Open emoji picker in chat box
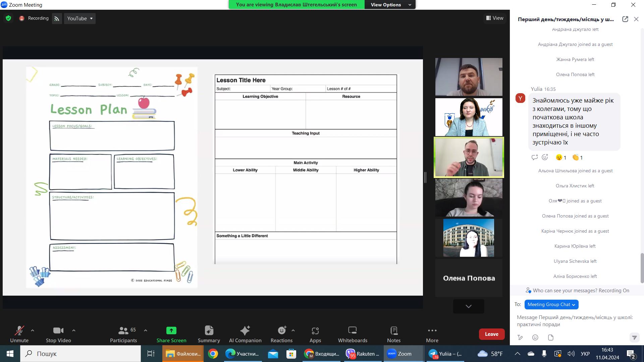Image resolution: width=644 pixels, height=362 pixels. (x=535, y=338)
